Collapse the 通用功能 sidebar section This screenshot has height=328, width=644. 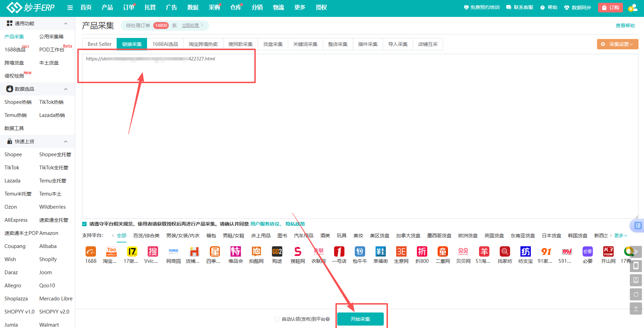(x=66, y=23)
